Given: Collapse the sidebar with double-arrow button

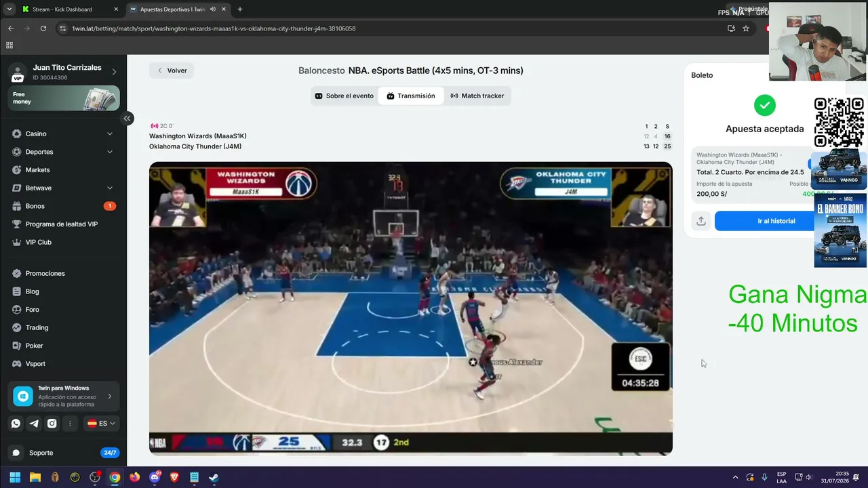Looking at the screenshot, I should (x=127, y=119).
